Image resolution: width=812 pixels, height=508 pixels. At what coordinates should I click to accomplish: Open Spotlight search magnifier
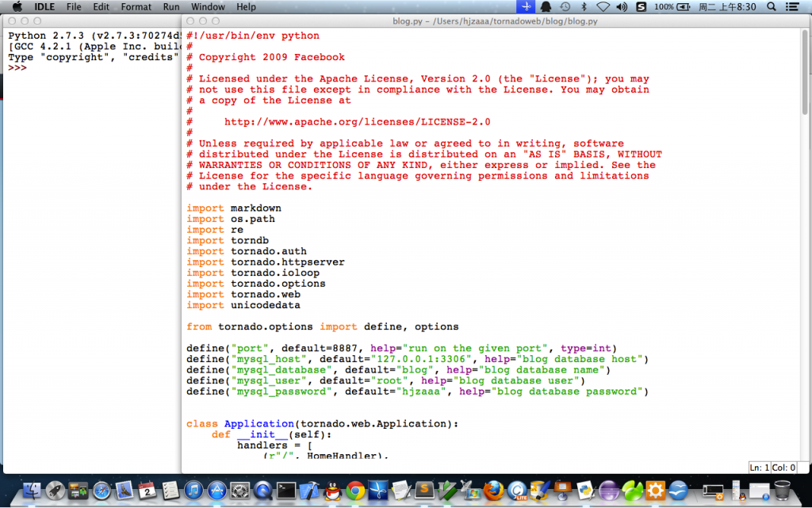(x=771, y=6)
